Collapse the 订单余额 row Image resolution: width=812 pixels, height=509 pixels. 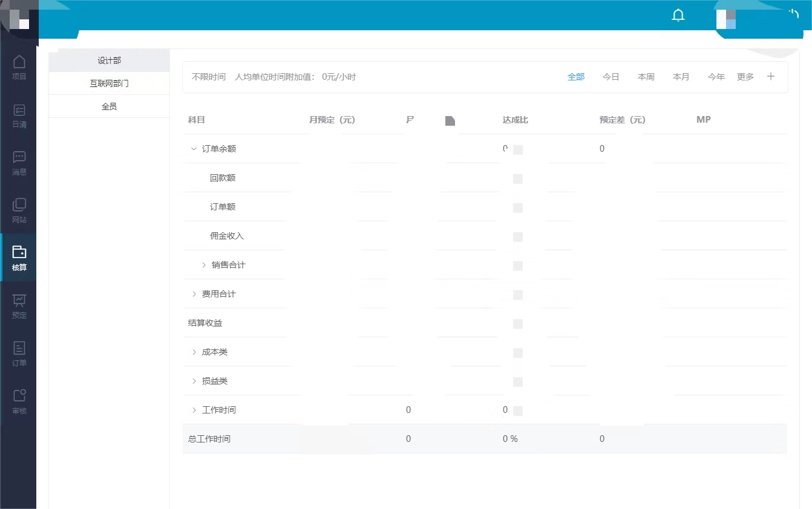(x=194, y=149)
